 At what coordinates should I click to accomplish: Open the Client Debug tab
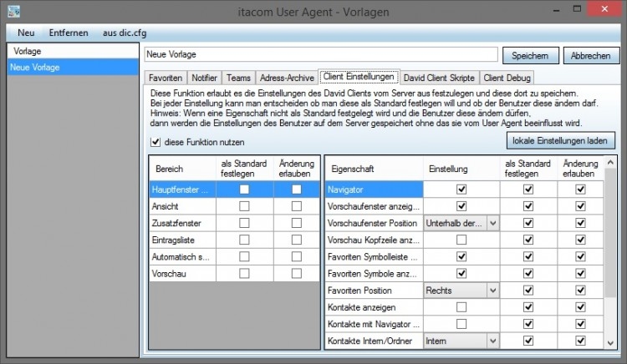tap(507, 78)
